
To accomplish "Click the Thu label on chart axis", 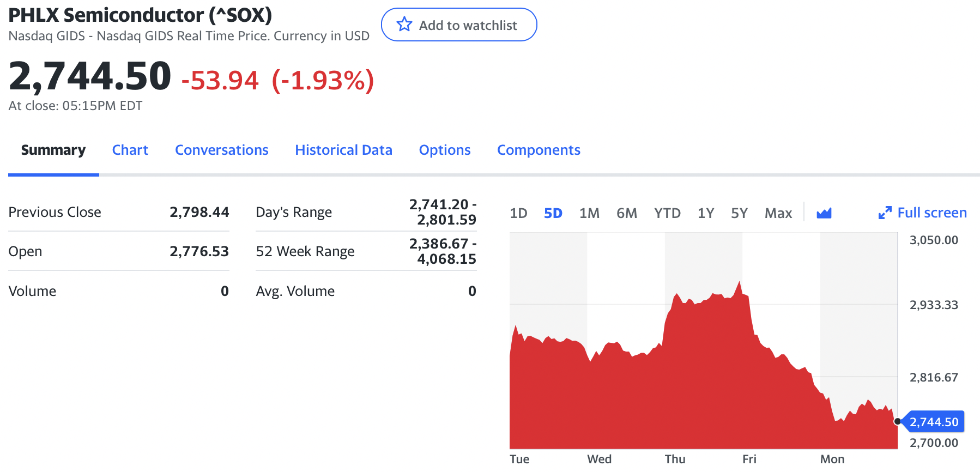I will pyautogui.click(x=675, y=459).
